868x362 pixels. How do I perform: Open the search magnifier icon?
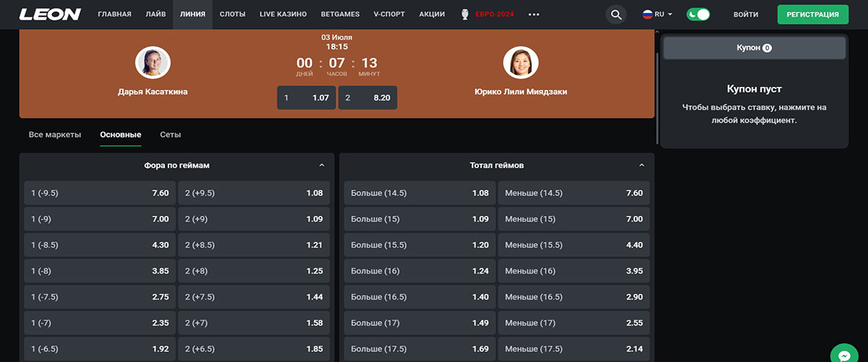point(616,14)
